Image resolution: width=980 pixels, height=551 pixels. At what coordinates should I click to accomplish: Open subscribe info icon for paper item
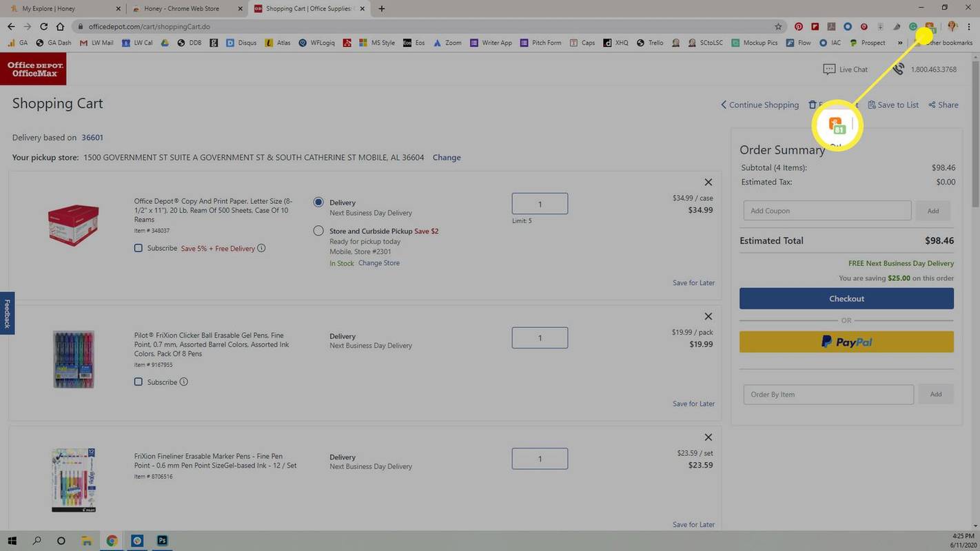coord(261,248)
